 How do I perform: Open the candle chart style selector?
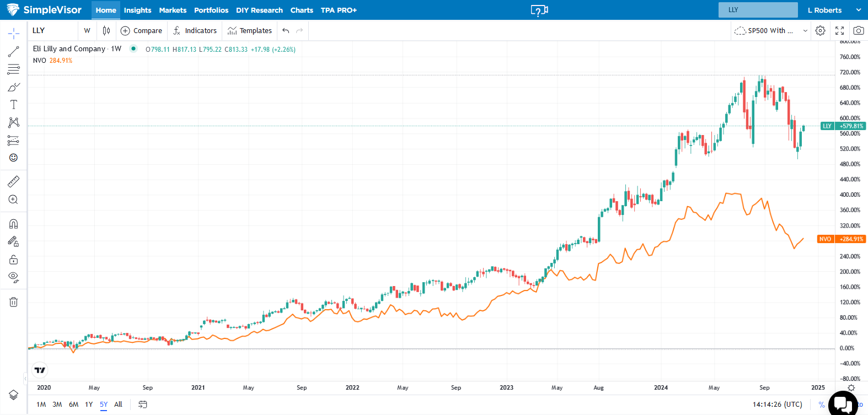pyautogui.click(x=106, y=30)
